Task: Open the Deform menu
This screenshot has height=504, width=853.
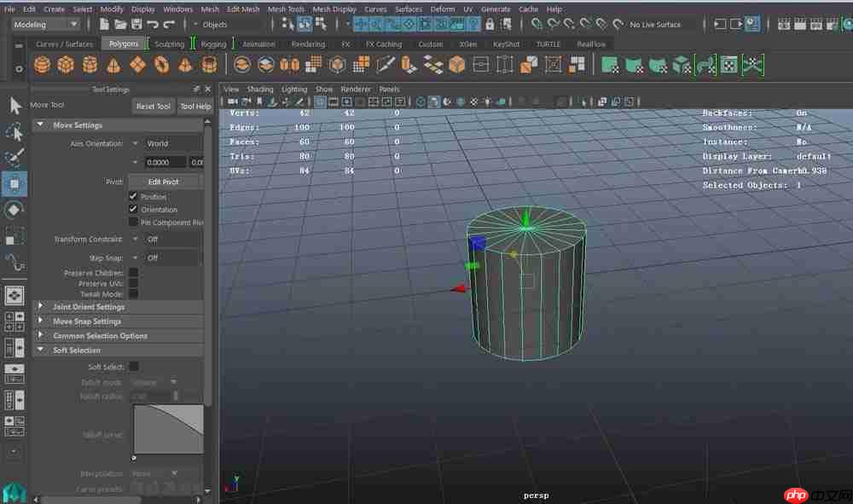Action: tap(442, 9)
